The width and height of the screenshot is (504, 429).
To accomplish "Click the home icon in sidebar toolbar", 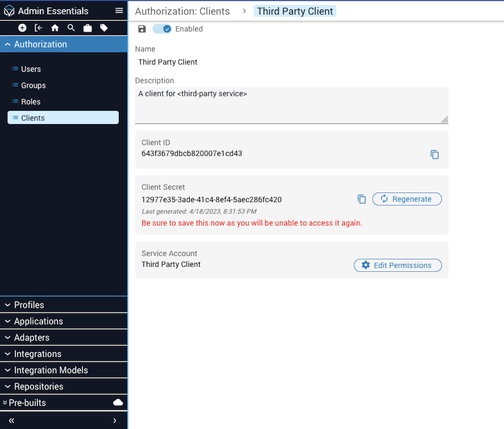I will point(55,28).
